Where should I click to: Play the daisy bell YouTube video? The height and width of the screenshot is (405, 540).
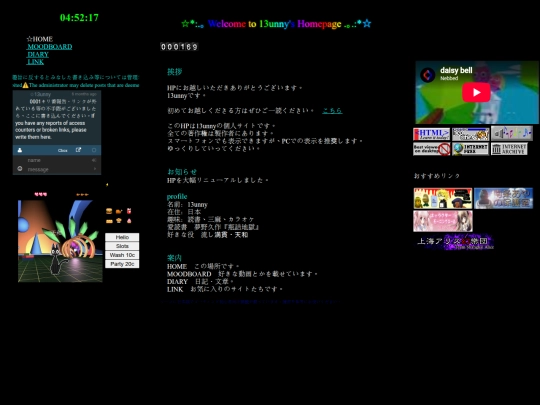476,92
